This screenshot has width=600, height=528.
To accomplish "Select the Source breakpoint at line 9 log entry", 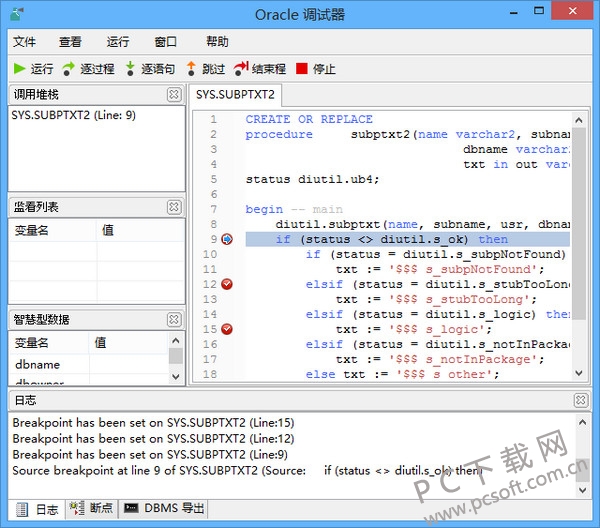I will (247, 471).
